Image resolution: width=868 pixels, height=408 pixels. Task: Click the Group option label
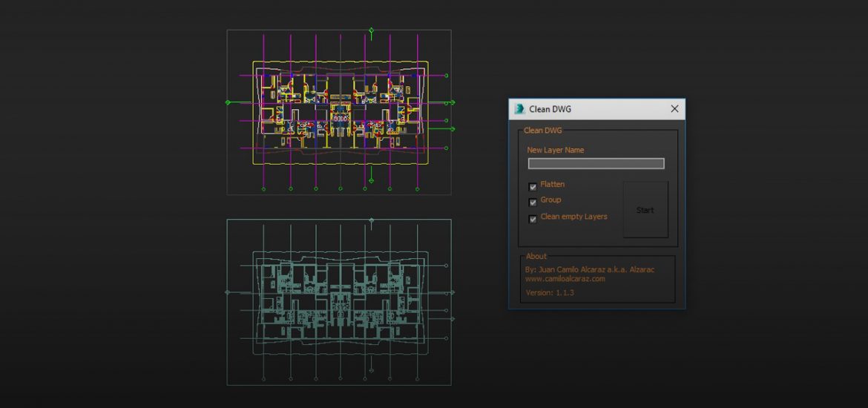(x=550, y=200)
